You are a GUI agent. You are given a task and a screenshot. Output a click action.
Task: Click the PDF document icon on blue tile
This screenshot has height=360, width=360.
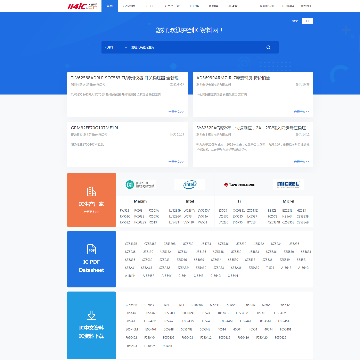pyautogui.click(x=91, y=249)
